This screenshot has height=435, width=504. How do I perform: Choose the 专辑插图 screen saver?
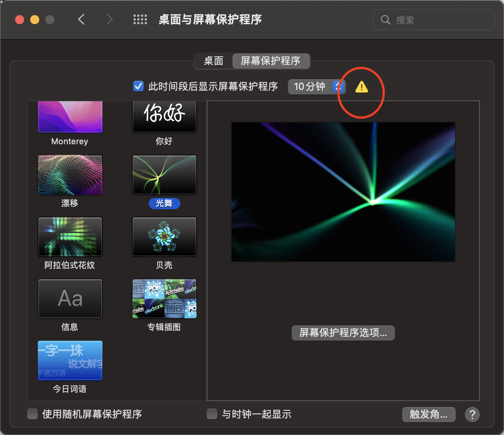click(x=164, y=299)
